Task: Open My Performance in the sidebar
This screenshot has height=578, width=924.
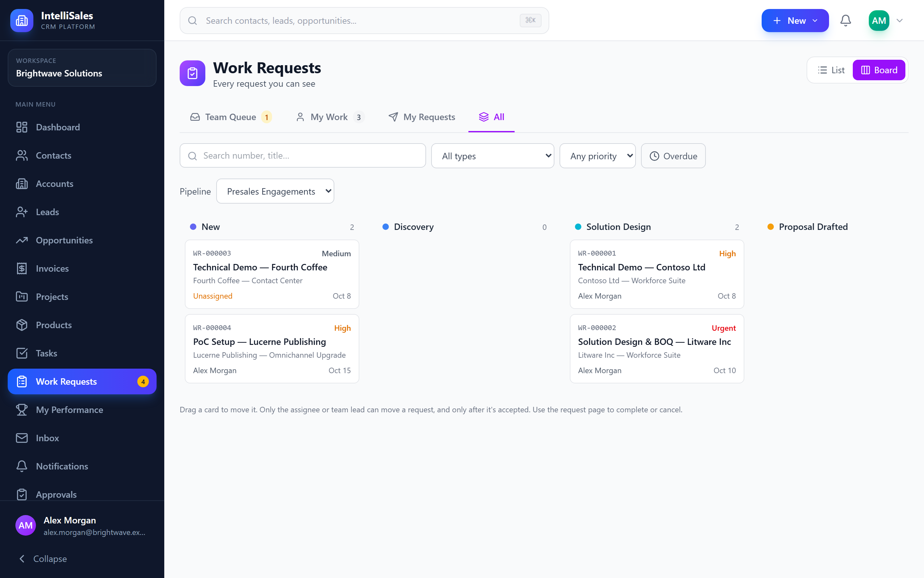Action: coord(82,410)
